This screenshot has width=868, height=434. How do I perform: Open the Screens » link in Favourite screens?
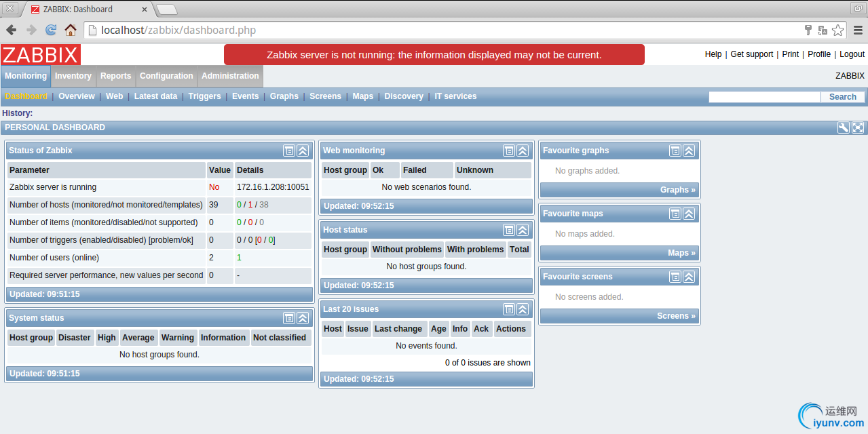point(676,316)
